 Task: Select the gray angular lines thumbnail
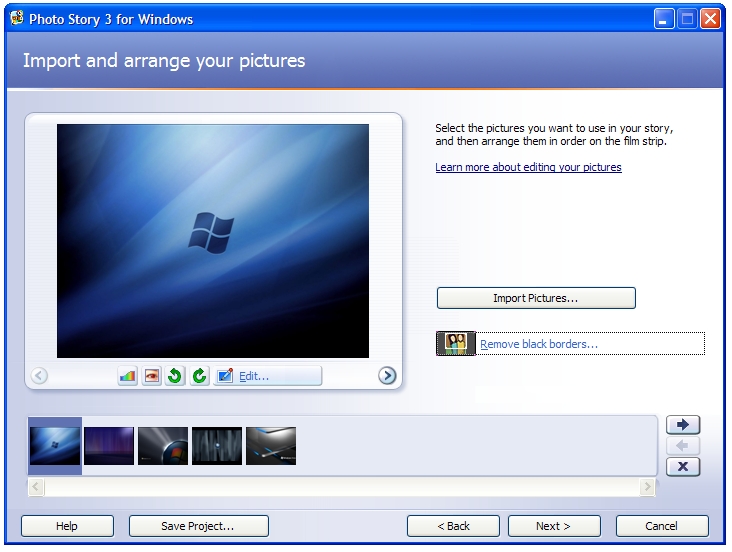[271, 446]
